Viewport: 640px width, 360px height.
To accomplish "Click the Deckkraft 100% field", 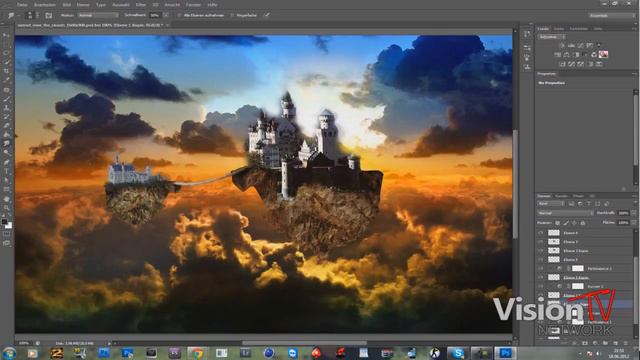I will pos(623,213).
